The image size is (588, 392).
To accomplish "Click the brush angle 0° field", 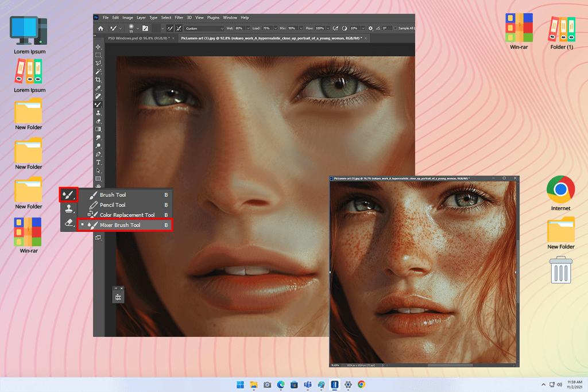I will coord(386,29).
